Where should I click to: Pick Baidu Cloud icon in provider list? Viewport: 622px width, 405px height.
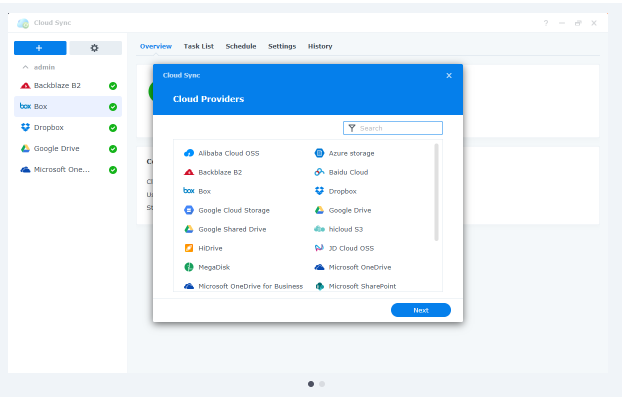319,172
